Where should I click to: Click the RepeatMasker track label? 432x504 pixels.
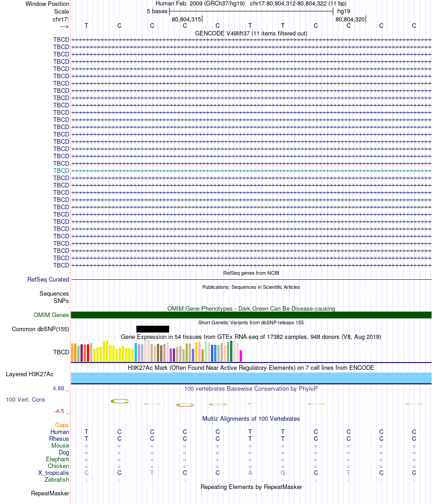click(50, 494)
